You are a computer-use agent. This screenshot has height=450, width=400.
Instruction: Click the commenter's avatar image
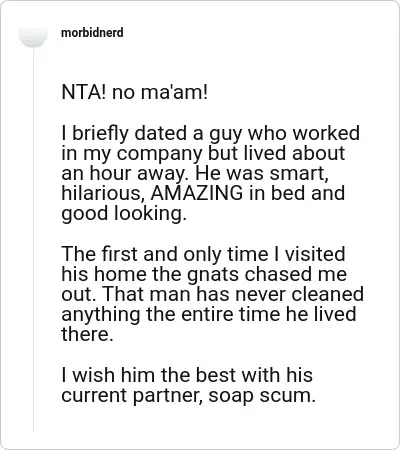coord(33,35)
